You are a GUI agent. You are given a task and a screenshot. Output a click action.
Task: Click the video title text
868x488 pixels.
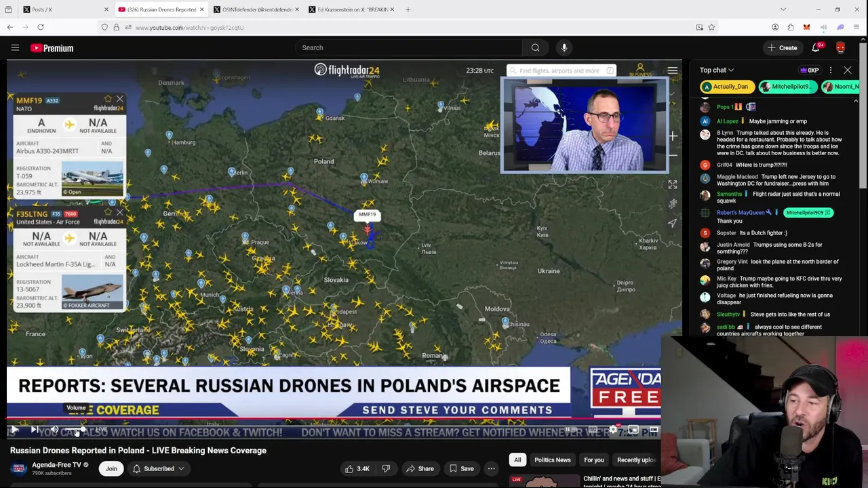[138, 450]
